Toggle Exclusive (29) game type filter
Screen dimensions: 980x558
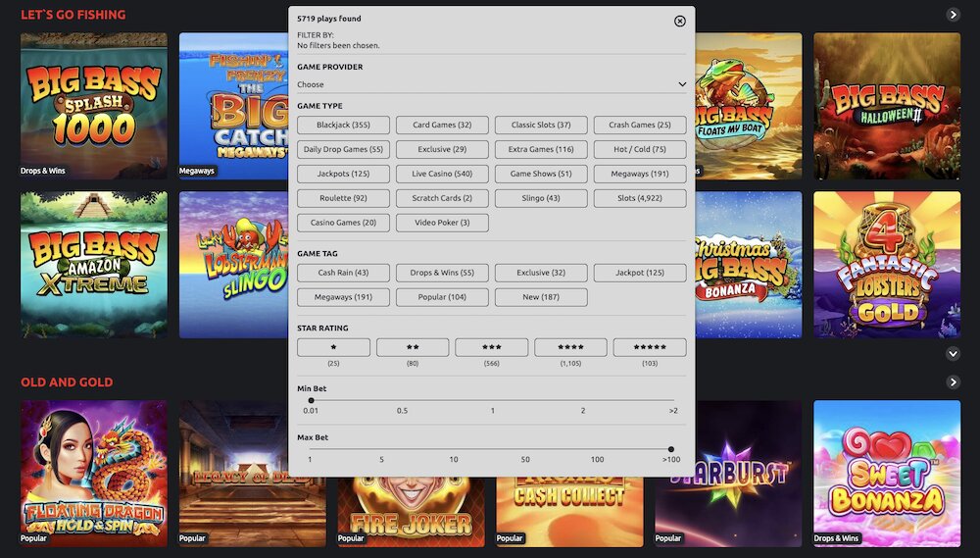tap(442, 149)
